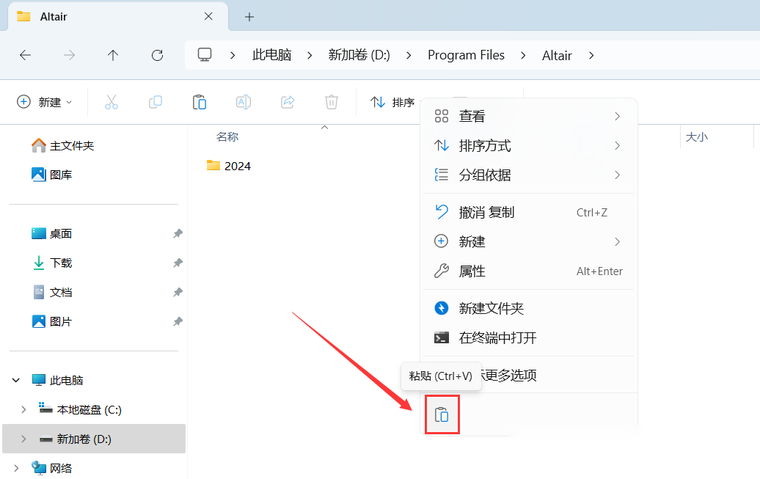Image resolution: width=760 pixels, height=479 pixels.
Task: Click the toolbar Paste clipboard icon
Action: pyautogui.click(x=199, y=102)
